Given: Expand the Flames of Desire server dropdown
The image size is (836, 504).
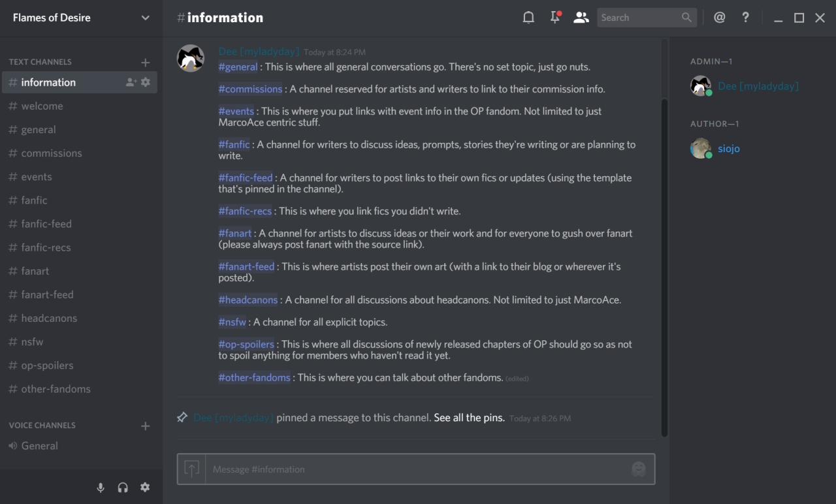Looking at the screenshot, I should (146, 18).
